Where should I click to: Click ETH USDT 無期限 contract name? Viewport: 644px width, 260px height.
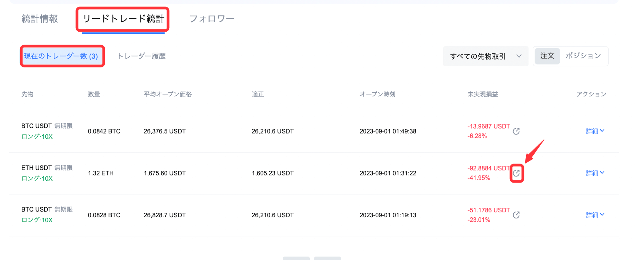point(47,168)
